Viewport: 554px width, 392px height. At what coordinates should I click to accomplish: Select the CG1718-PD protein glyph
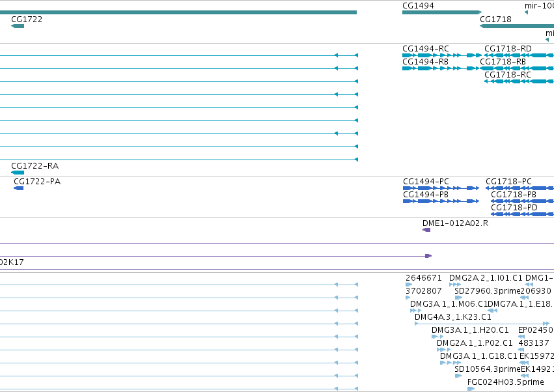[523, 214]
